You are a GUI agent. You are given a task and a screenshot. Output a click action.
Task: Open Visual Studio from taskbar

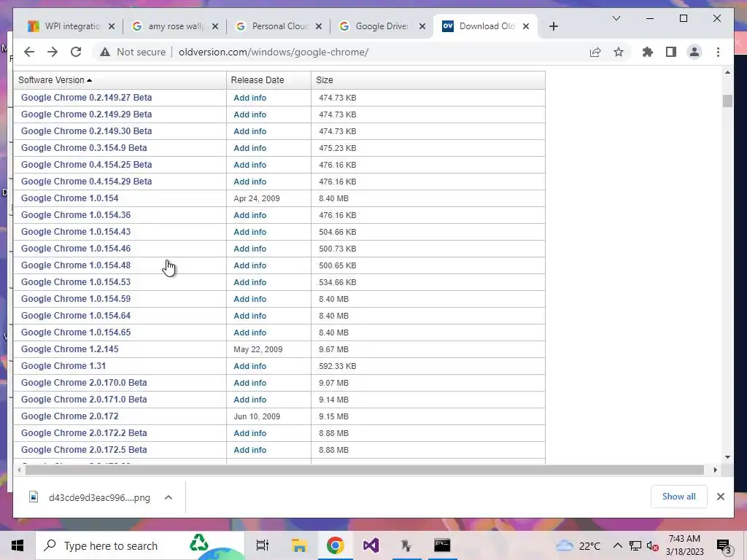click(x=371, y=545)
